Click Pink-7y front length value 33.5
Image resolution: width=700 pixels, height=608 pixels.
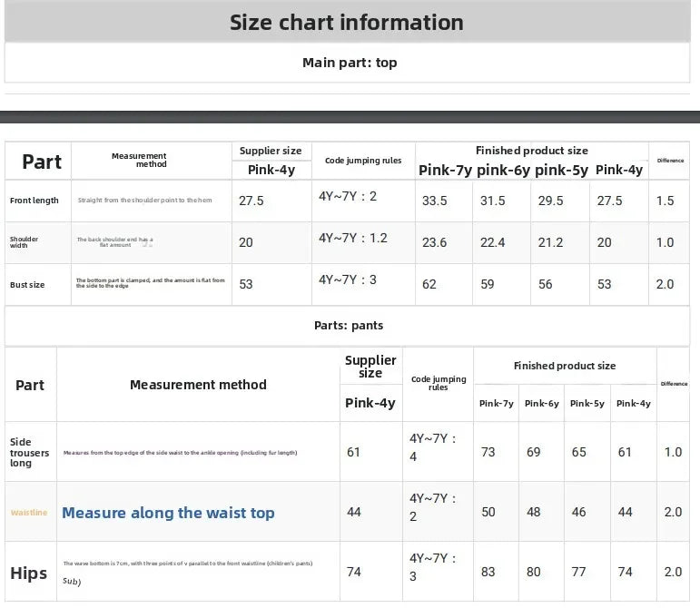(x=434, y=201)
